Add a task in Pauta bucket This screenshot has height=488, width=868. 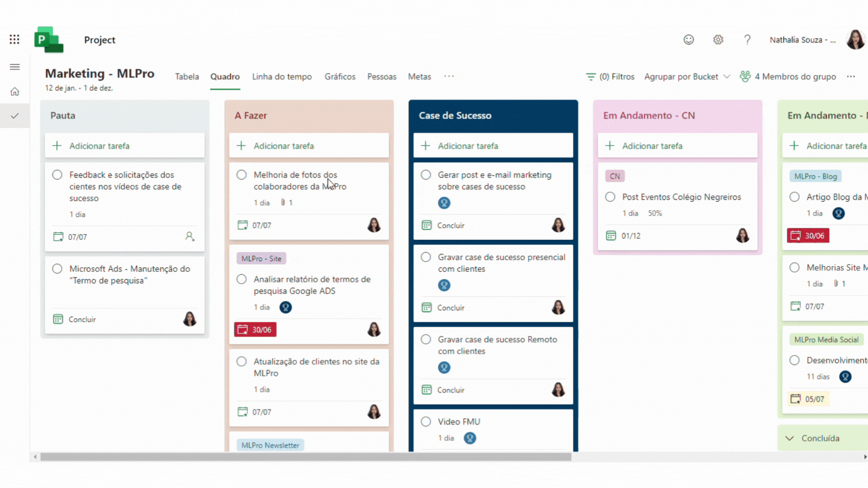coord(124,145)
